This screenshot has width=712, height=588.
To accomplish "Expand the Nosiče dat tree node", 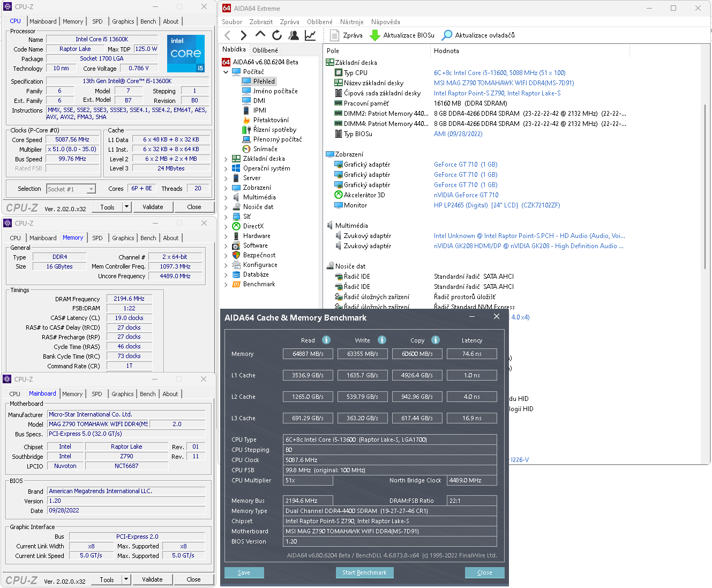I will [226, 207].
